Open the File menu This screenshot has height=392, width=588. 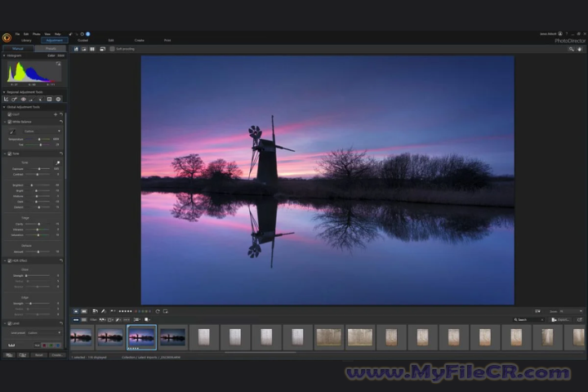[17, 33]
